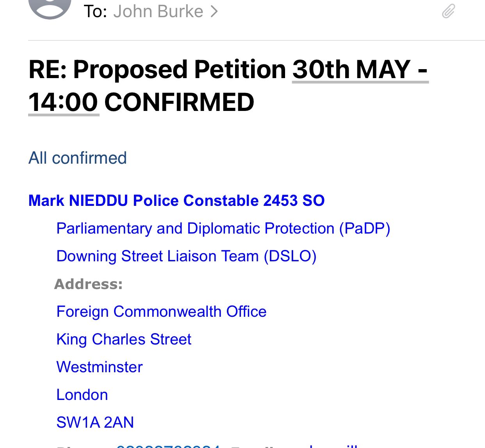485x448 pixels.
Task: Expand recipient details chevron beside John Burke
Action: tap(214, 11)
